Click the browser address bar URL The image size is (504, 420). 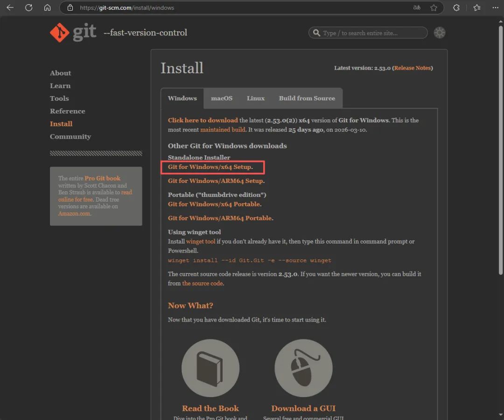click(x=127, y=8)
